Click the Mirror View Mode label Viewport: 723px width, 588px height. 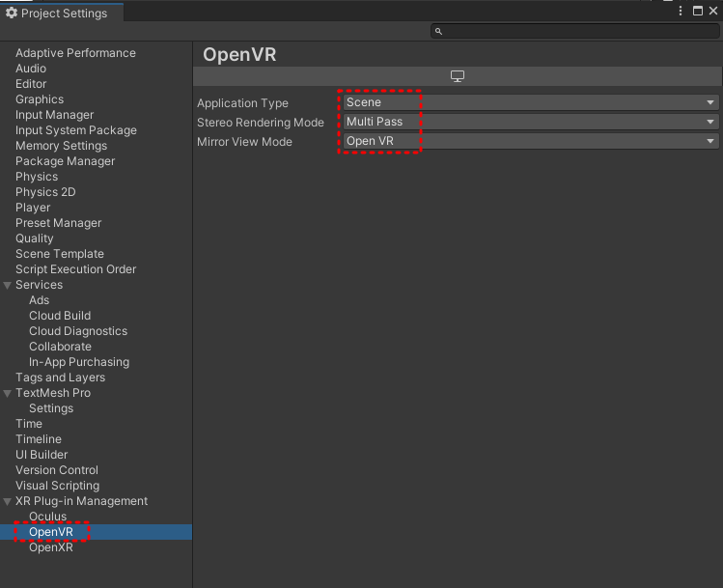click(x=244, y=142)
